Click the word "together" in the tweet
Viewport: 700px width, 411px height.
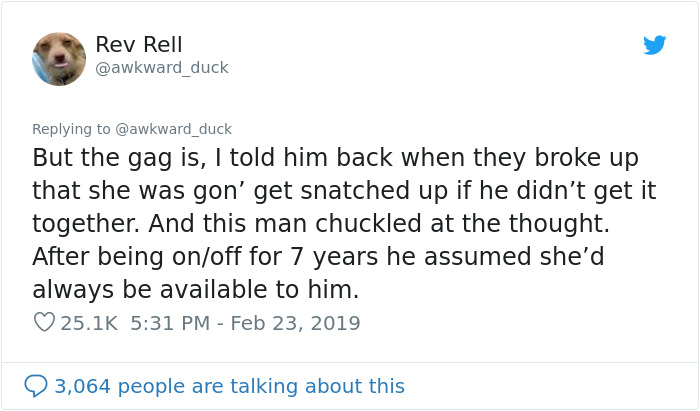[82, 223]
